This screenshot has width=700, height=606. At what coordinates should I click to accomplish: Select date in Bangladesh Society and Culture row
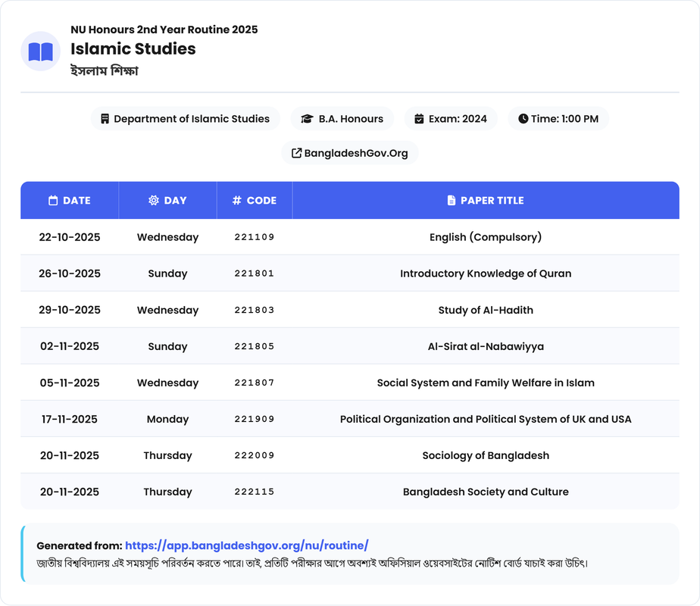70,492
